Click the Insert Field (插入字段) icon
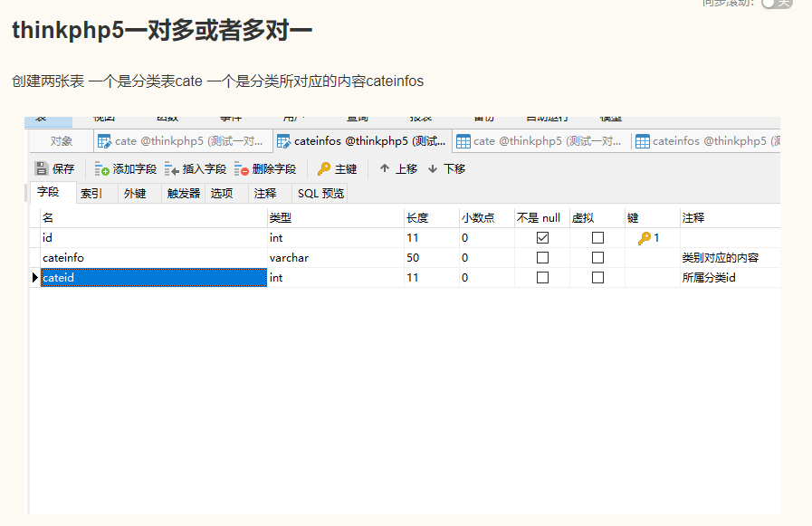 coord(172,168)
